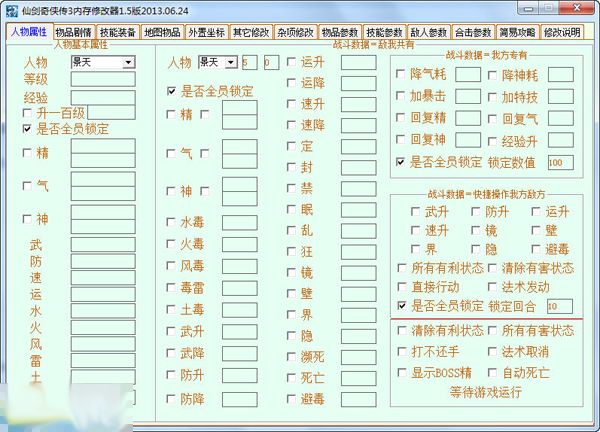Enable the 速降 checkbox
600x432 pixels.
[291, 125]
